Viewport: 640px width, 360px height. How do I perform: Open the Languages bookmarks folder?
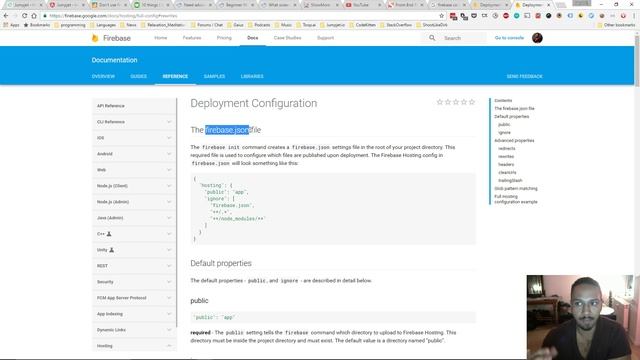click(103, 25)
